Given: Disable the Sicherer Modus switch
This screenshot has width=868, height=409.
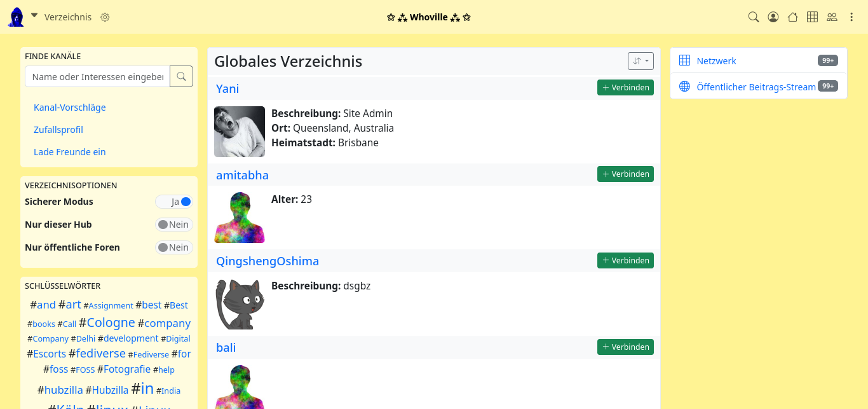Looking at the screenshot, I should (x=174, y=202).
